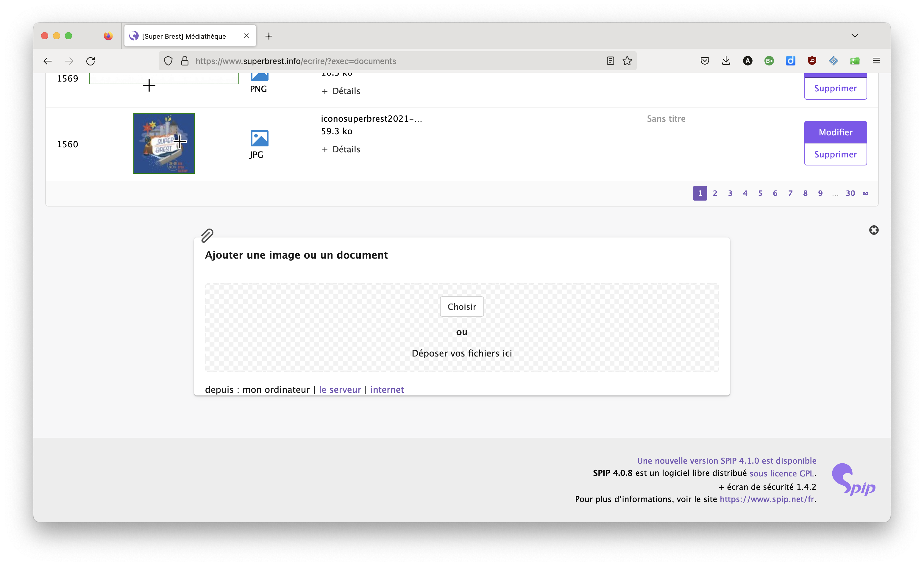924x566 pixels.
Task: Open the Super Brest poster thumbnail
Action: point(164,143)
